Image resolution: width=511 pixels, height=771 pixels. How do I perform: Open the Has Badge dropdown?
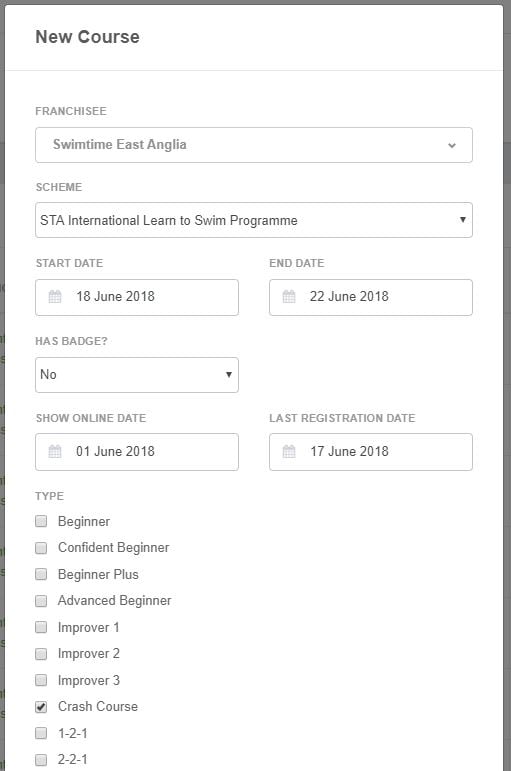[x=137, y=375]
